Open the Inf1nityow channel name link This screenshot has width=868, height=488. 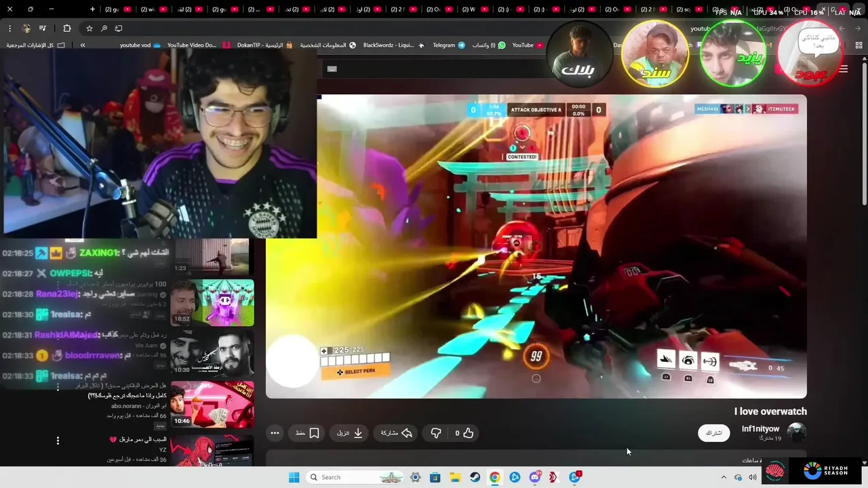(x=760, y=429)
